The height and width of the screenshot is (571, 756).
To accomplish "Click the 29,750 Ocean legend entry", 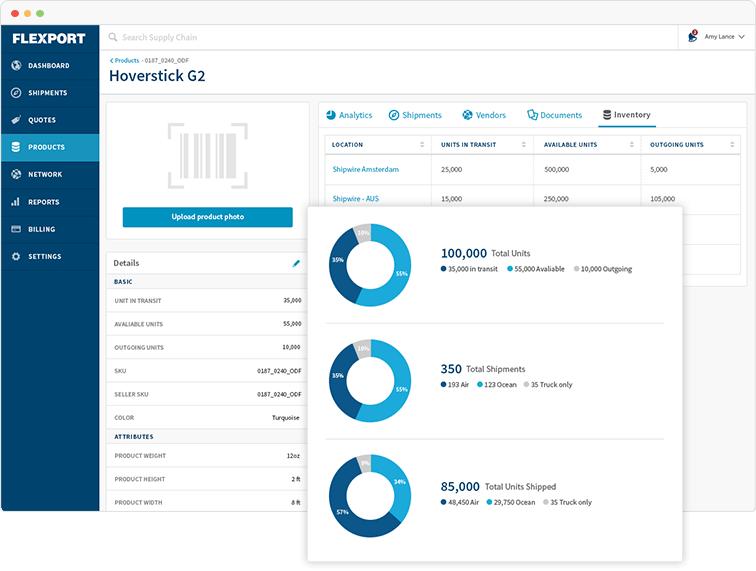I will pyautogui.click(x=511, y=502).
